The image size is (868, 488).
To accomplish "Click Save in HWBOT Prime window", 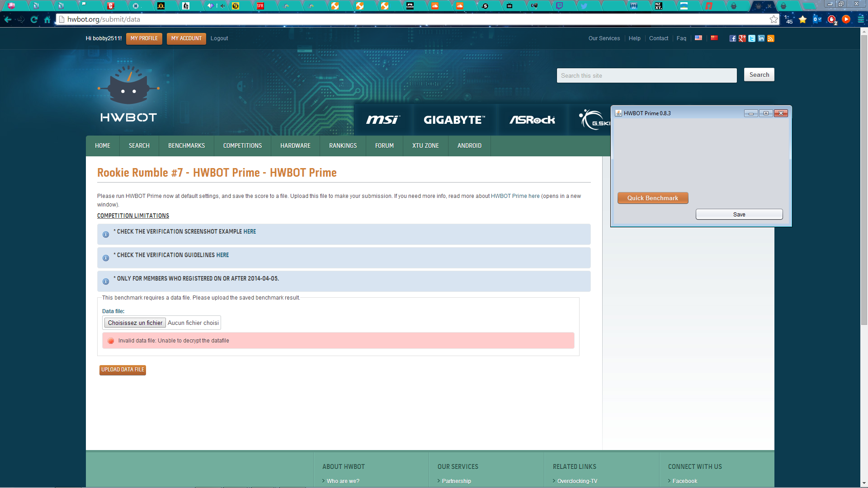I will [739, 214].
